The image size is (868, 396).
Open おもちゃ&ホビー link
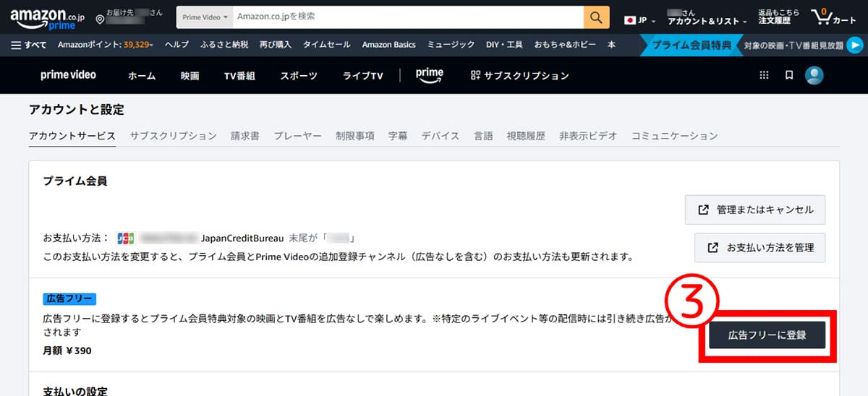point(565,45)
